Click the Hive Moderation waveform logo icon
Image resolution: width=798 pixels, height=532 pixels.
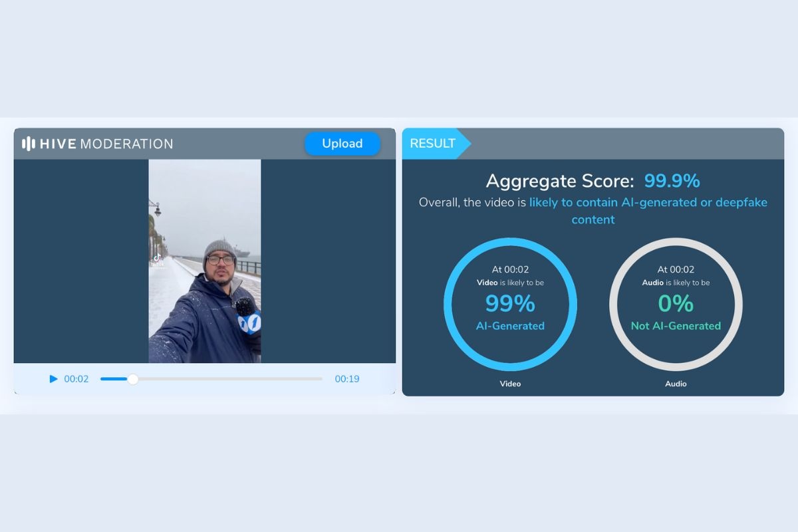click(29, 144)
